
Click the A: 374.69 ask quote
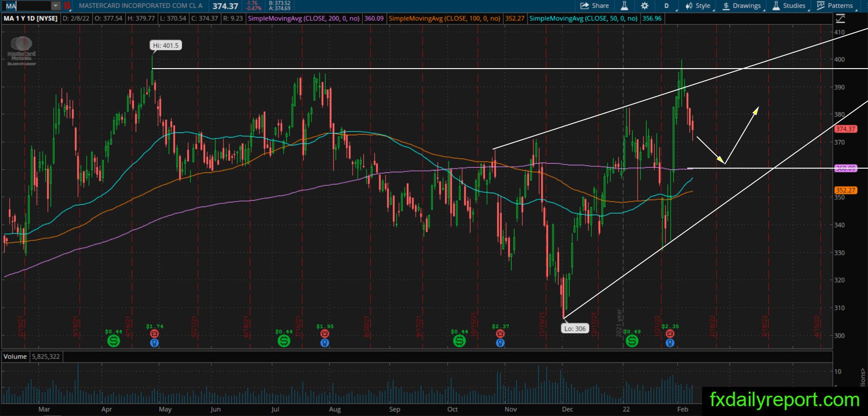[x=279, y=8]
